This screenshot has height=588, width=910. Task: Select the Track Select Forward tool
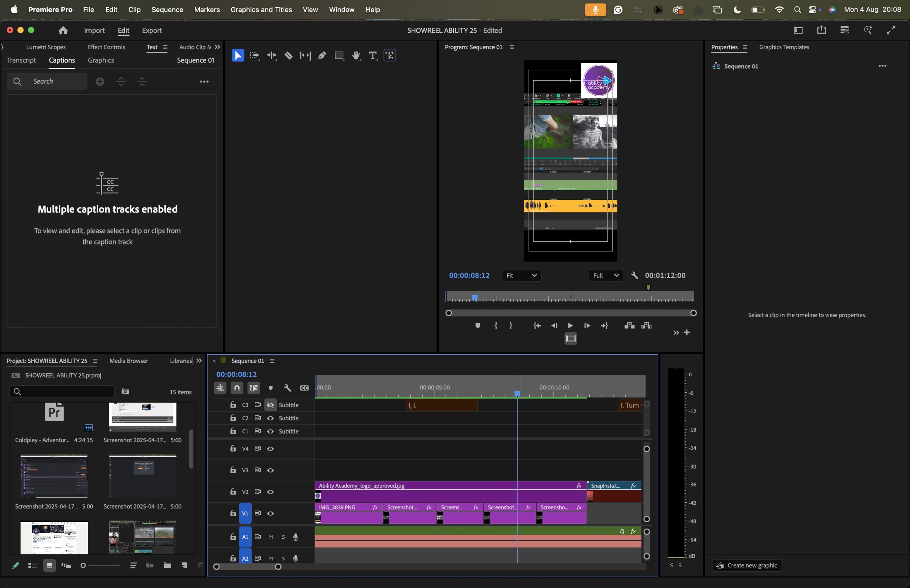coord(255,56)
